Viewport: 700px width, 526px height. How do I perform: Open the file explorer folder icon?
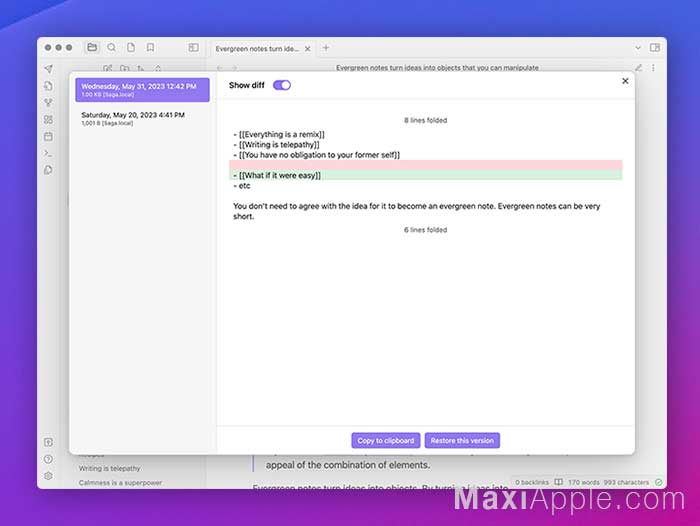click(x=92, y=47)
